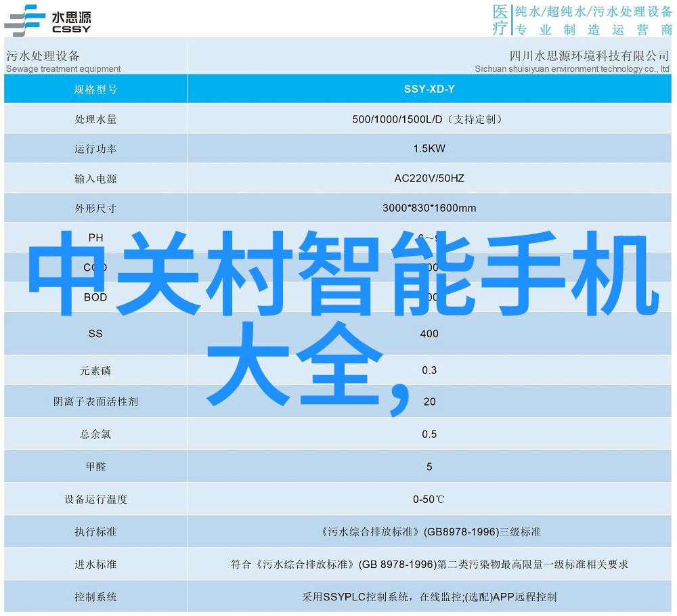Image resolution: width=677 pixels, height=616 pixels.
Task: Select the model value SSY-XD-Y
Action: tap(429, 89)
